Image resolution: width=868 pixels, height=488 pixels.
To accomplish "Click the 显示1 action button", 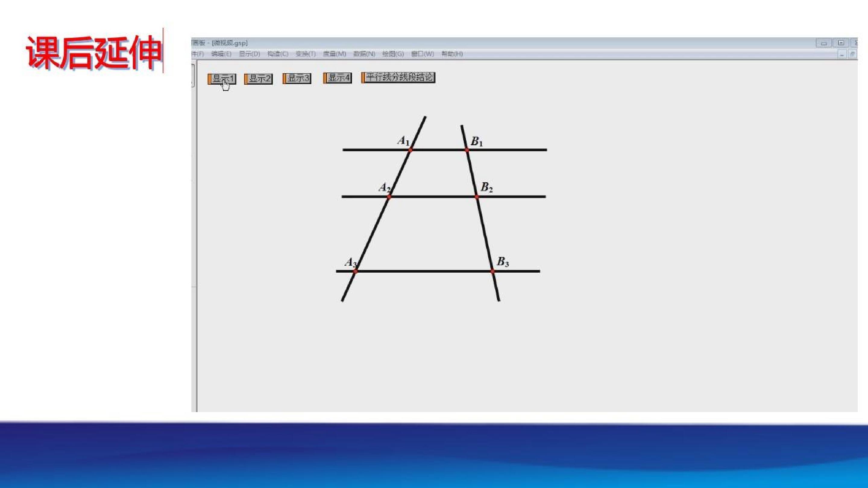I will coord(222,79).
